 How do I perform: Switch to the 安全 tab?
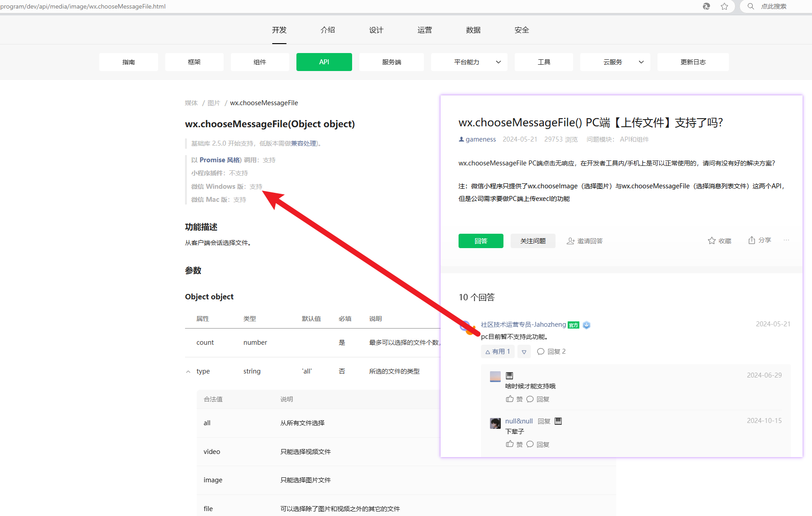(x=522, y=30)
